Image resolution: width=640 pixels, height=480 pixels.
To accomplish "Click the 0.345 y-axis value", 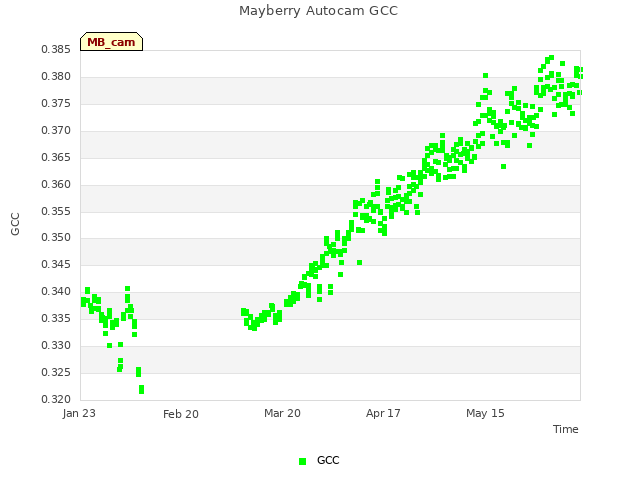I will 56,264.
